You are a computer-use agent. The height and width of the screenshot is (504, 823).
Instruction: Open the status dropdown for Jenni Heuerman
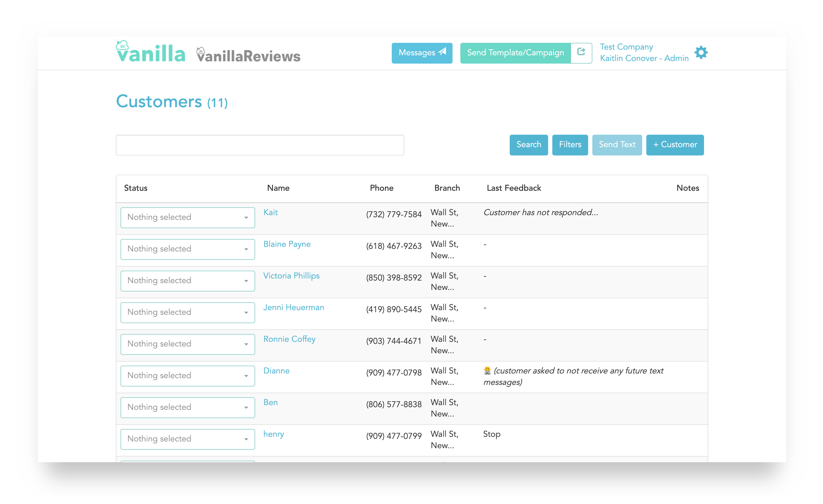click(x=187, y=312)
